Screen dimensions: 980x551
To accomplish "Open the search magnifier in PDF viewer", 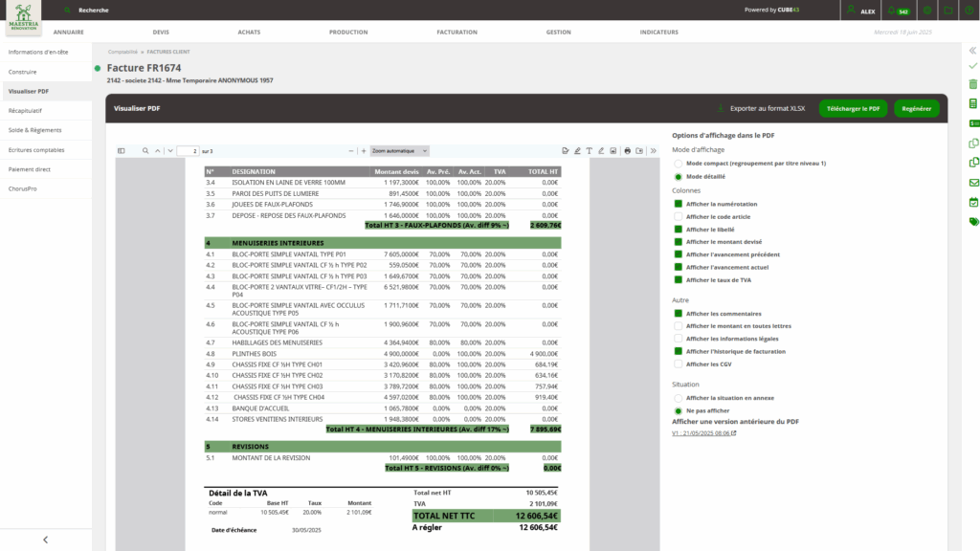I will pos(145,151).
